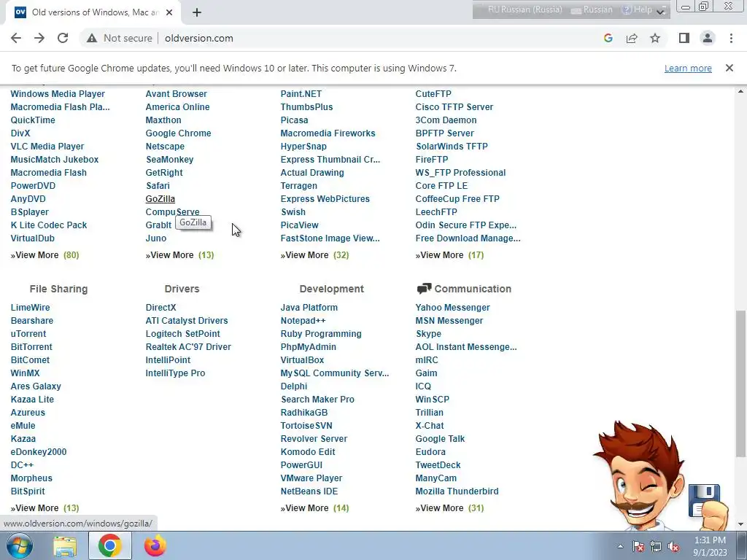This screenshot has width=747, height=560.
Task: Open the K Lite Codec Pack link
Action: click(x=49, y=225)
